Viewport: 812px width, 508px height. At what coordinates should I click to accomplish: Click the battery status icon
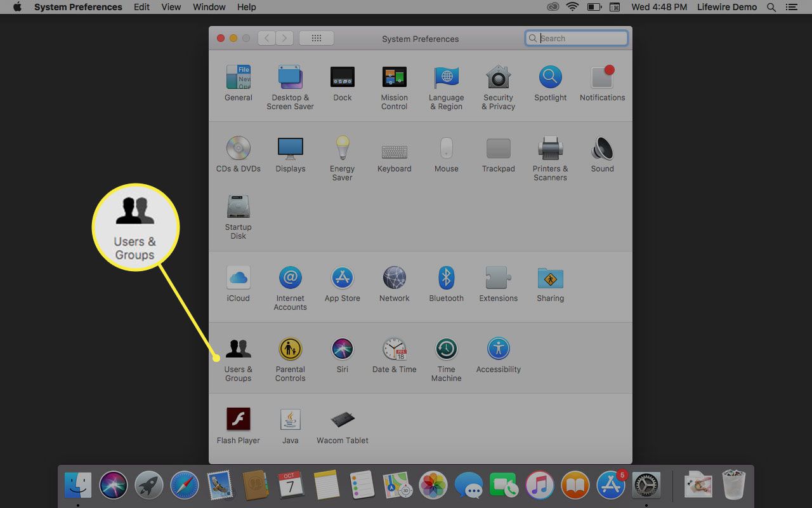click(594, 7)
